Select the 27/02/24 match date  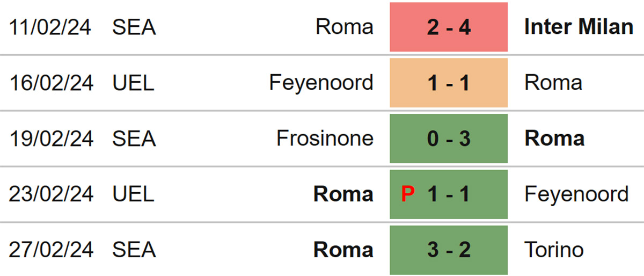click(51, 250)
